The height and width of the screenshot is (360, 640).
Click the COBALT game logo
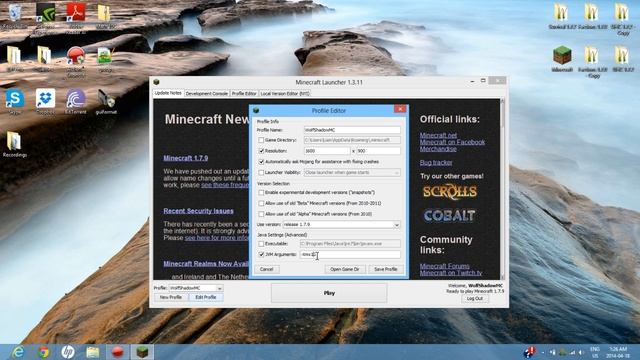(x=449, y=216)
